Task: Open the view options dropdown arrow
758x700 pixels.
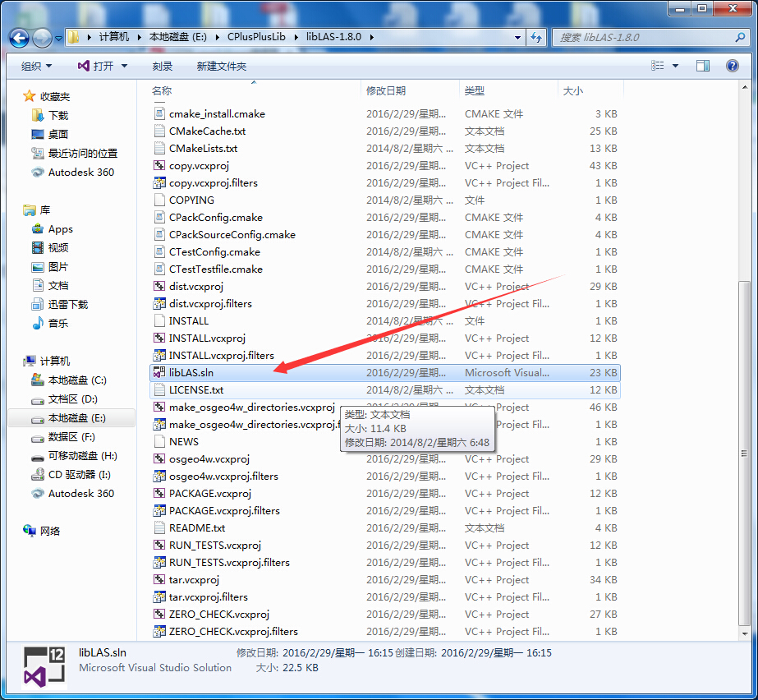Action: pyautogui.click(x=675, y=66)
